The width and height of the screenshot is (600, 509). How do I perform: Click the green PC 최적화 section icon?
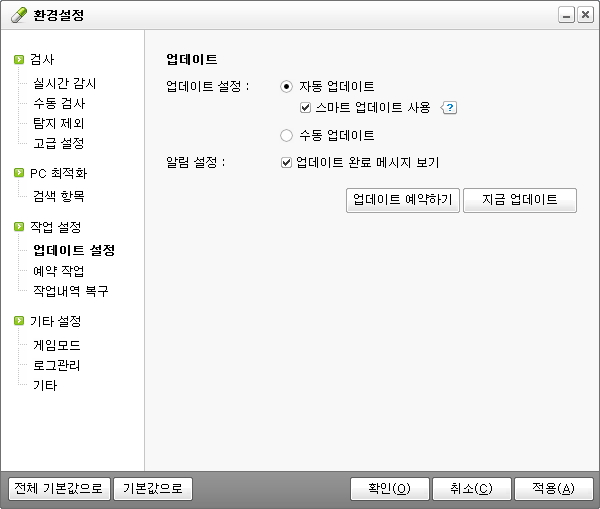(18, 173)
